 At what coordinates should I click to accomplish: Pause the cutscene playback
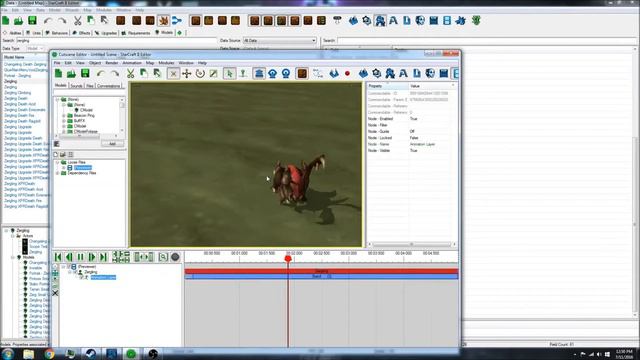click(80, 257)
